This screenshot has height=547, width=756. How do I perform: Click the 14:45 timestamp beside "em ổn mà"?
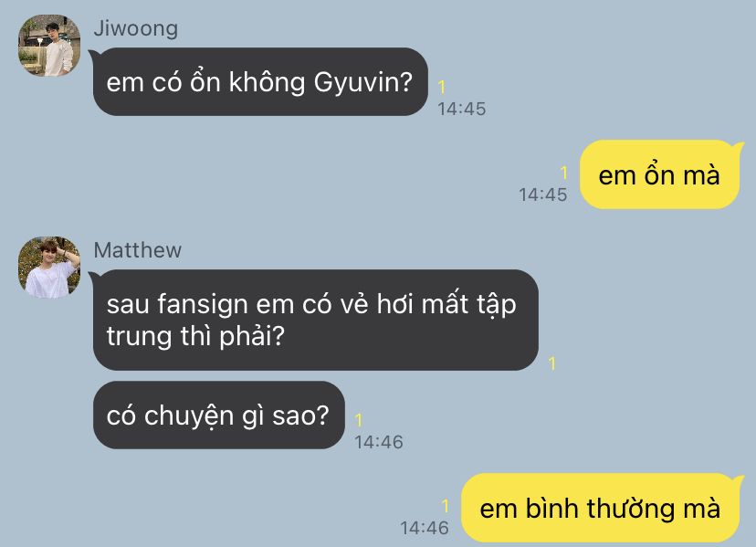(x=543, y=195)
